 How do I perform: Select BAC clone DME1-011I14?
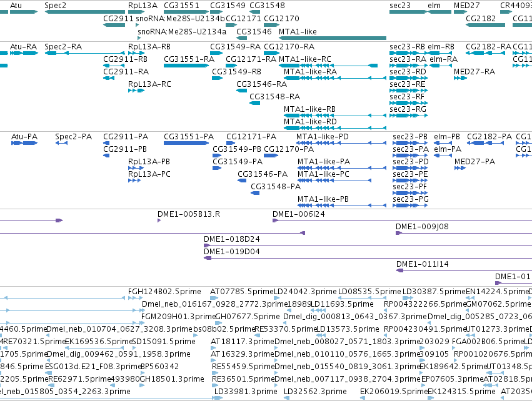(x=423, y=264)
